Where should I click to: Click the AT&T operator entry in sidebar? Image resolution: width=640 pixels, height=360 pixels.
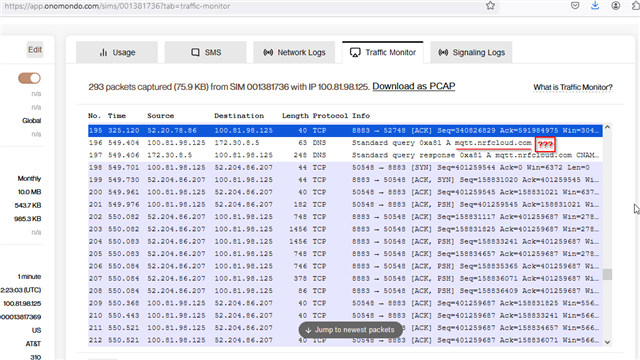33,344
